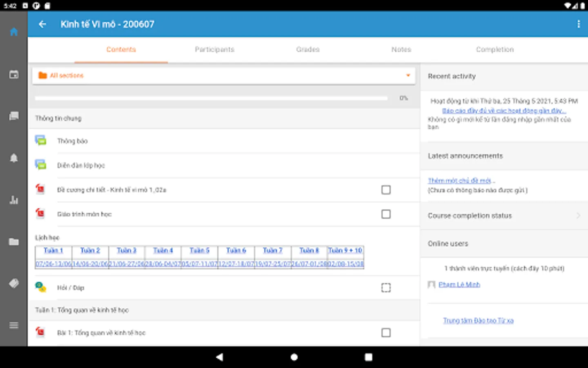Screen dimensions: 588x368
Task: Open the files folder icon in sidebar
Action: [x=14, y=242]
